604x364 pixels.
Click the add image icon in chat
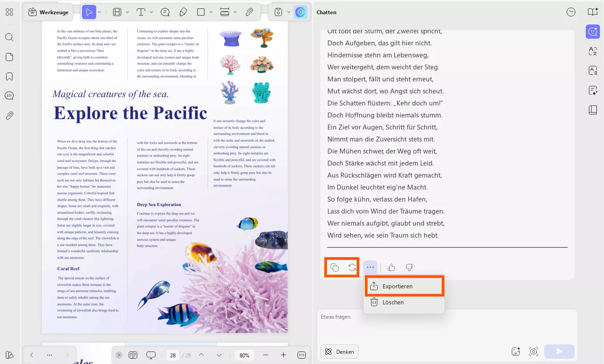516,352
